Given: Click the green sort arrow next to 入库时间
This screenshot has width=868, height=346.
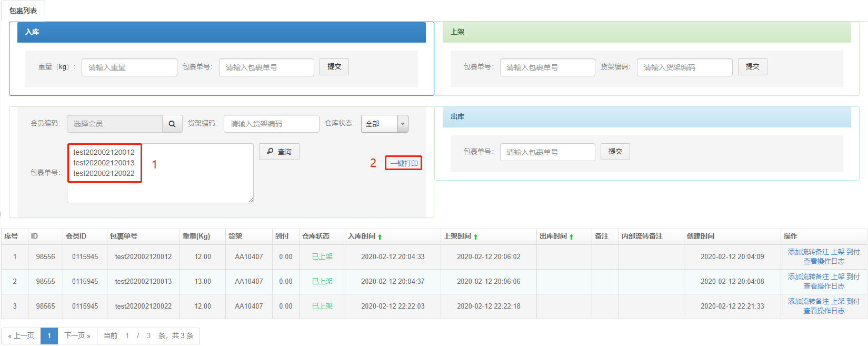Looking at the screenshot, I should [380, 237].
